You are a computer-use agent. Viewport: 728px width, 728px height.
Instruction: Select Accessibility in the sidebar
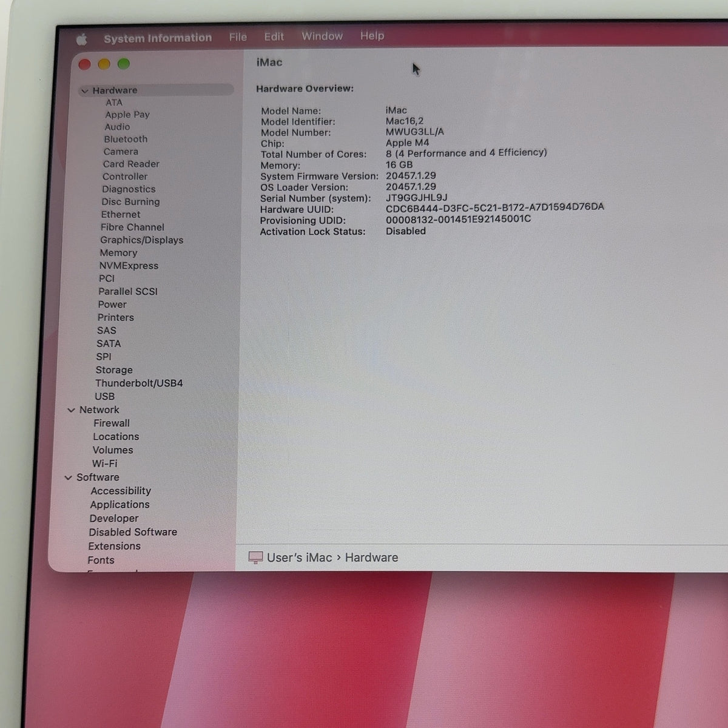coord(121,491)
